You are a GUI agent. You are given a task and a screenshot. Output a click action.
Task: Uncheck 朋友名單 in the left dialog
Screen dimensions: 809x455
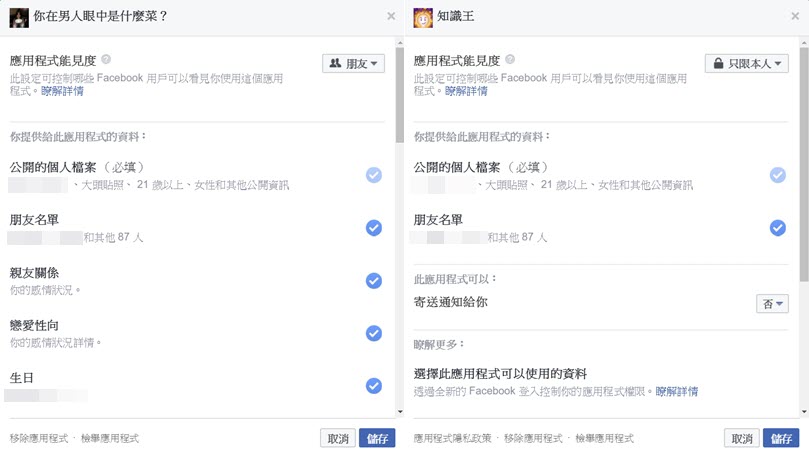pos(374,228)
